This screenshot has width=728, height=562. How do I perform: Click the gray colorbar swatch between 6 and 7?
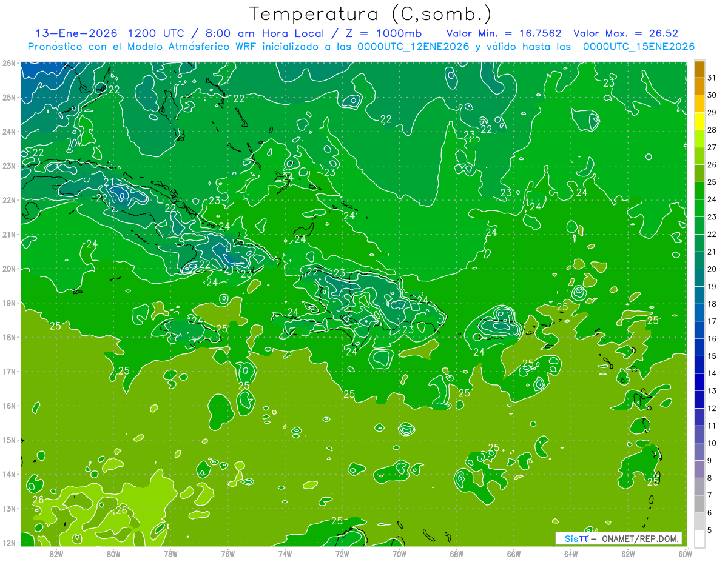pyautogui.click(x=699, y=504)
